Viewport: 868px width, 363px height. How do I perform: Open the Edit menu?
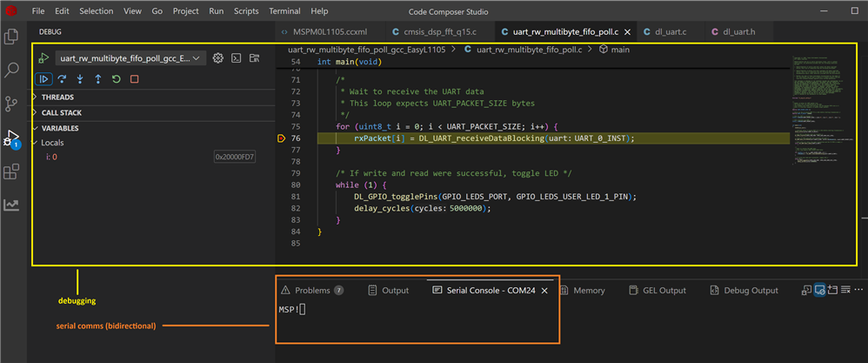pyautogui.click(x=62, y=11)
